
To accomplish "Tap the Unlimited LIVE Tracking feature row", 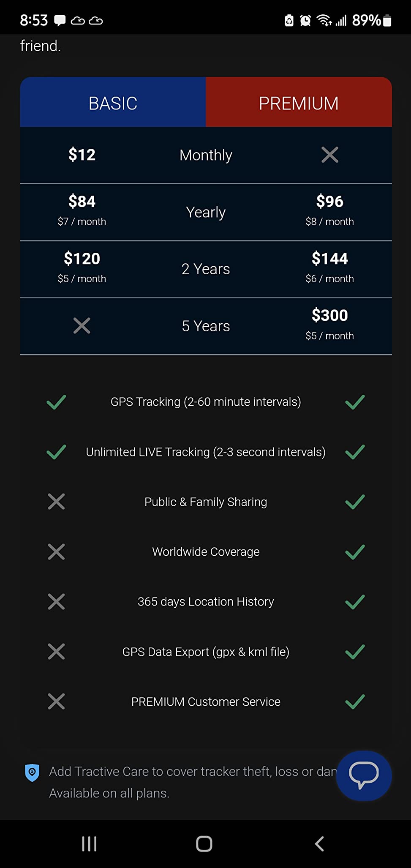I will click(206, 452).
